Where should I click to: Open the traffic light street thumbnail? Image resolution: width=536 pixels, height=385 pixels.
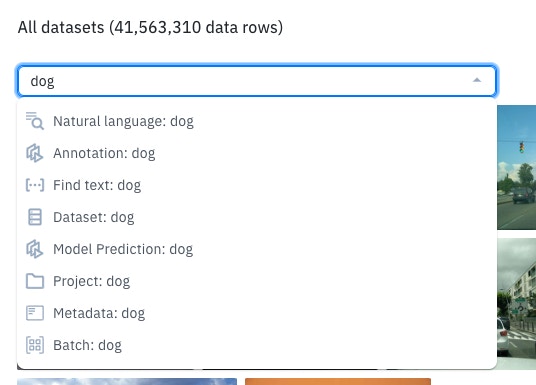517,167
